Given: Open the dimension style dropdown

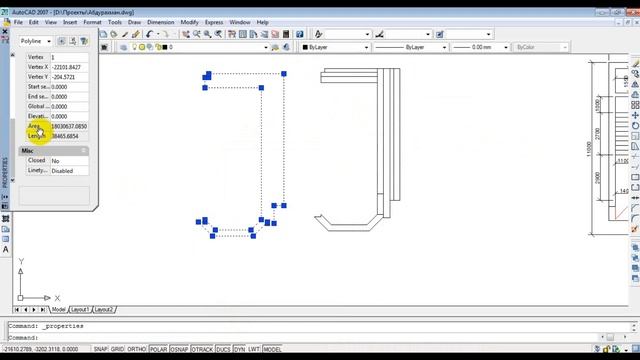Looking at the screenshot, I should [428, 35].
